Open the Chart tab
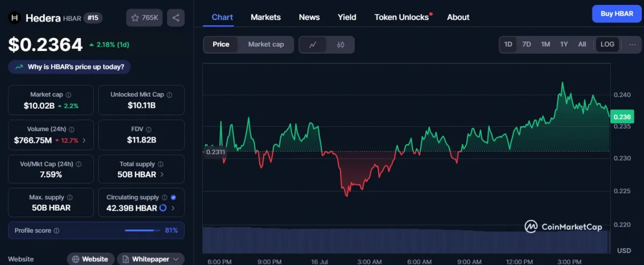 [222, 17]
